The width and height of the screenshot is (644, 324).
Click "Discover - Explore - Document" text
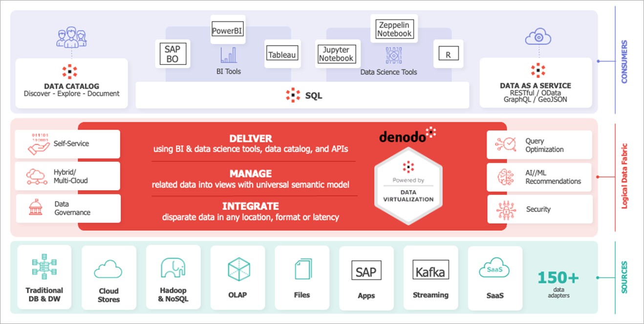tap(71, 94)
